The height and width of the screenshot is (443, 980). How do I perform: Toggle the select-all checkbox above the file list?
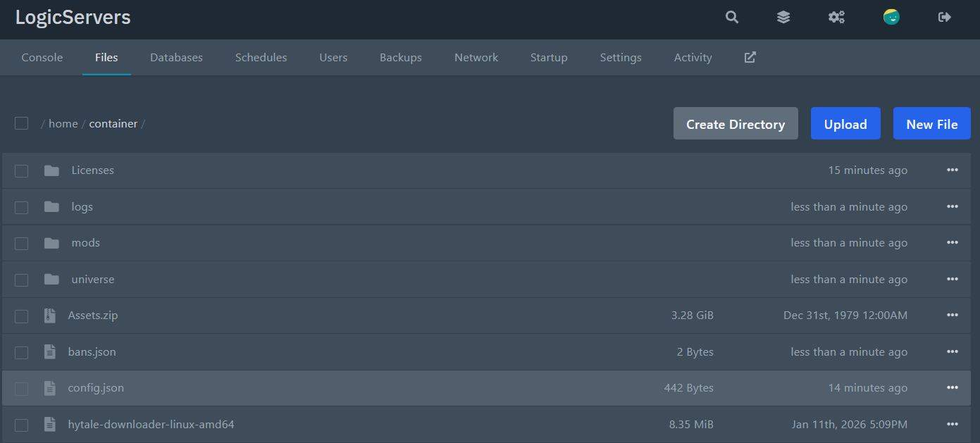coord(21,123)
